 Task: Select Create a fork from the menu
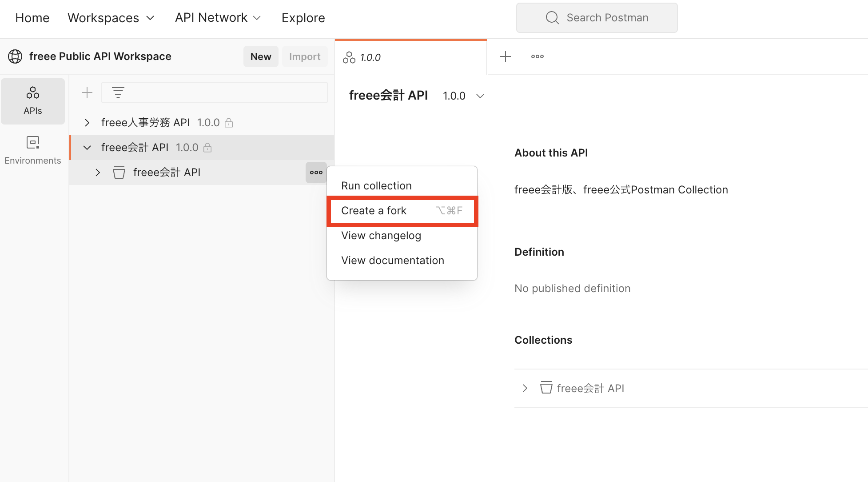click(x=374, y=210)
